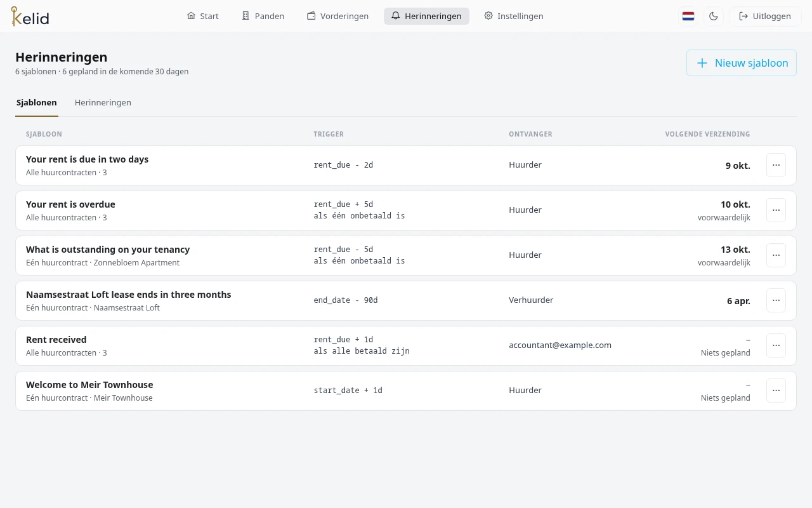Viewport: 812px width, 508px height.
Task: Open 'Naamsestraat Loft lease ends in three months'
Action: click(128, 295)
